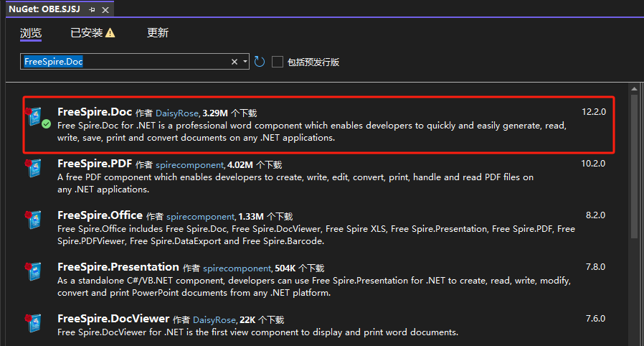Click the 504K download count
Image resolution: width=644 pixels, height=346 pixels.
[x=285, y=268]
